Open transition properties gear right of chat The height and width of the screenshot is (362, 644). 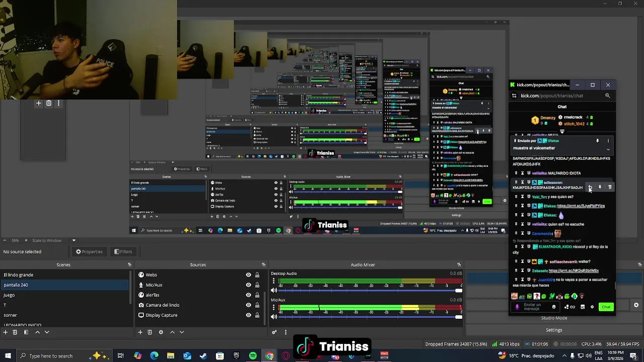click(x=636, y=305)
